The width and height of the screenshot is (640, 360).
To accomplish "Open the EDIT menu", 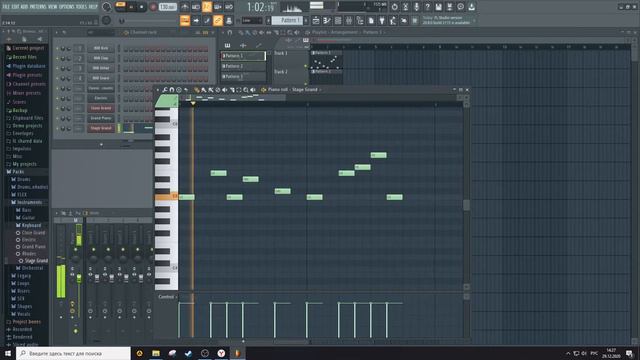I will click(x=16, y=7).
